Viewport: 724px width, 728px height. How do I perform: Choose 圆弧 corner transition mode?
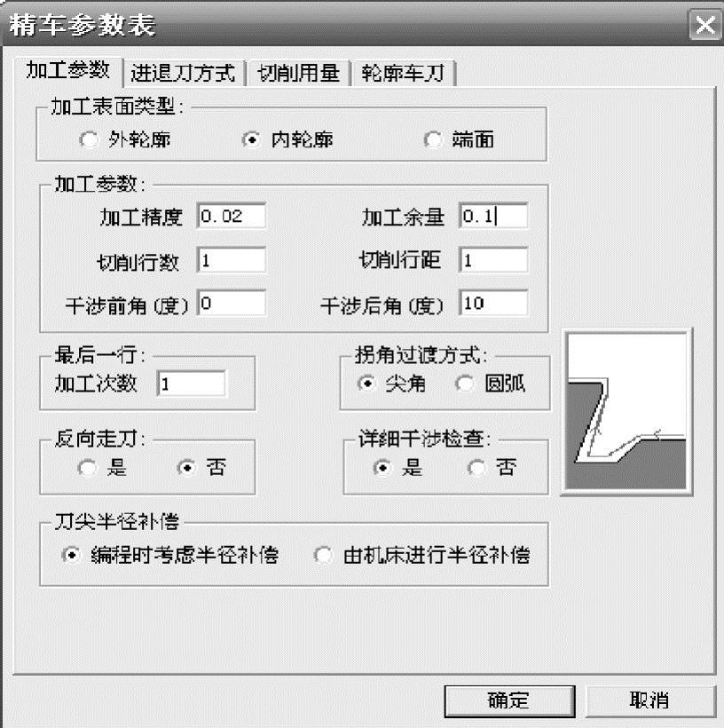[465, 384]
